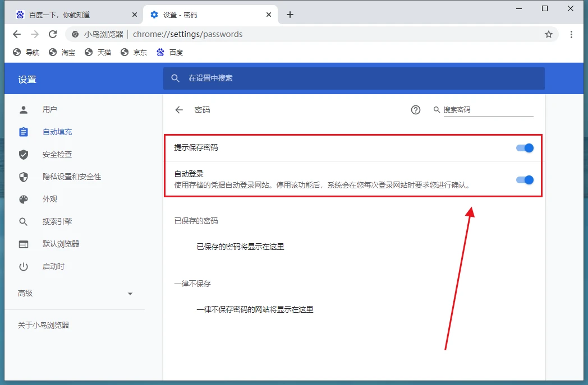This screenshot has width=588, height=385.
Task: Go to 搜索引擎 settings
Action: pyautogui.click(x=57, y=221)
